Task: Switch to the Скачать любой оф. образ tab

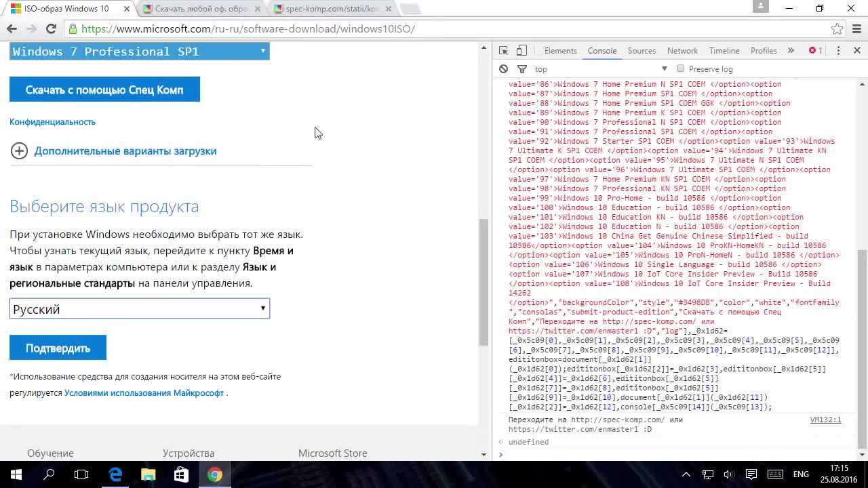Action: click(201, 9)
